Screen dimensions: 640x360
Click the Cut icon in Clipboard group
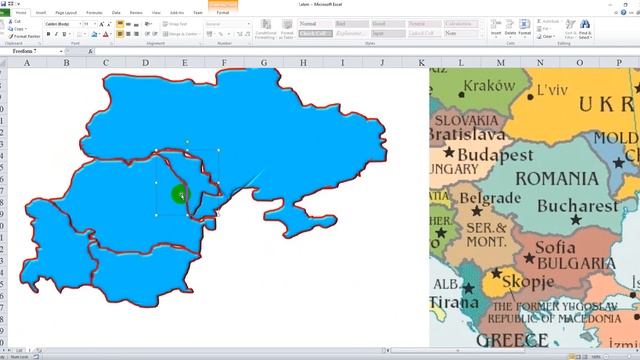11,21
